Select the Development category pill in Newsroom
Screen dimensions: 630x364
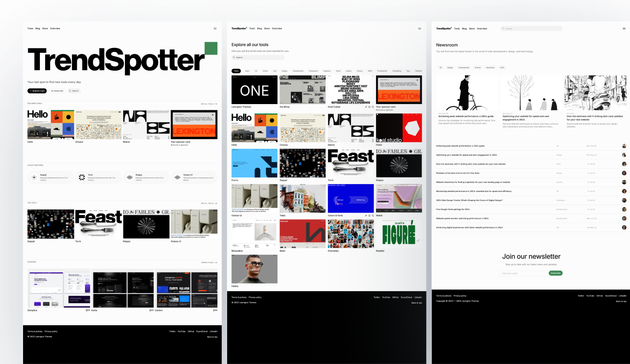coord(464,68)
